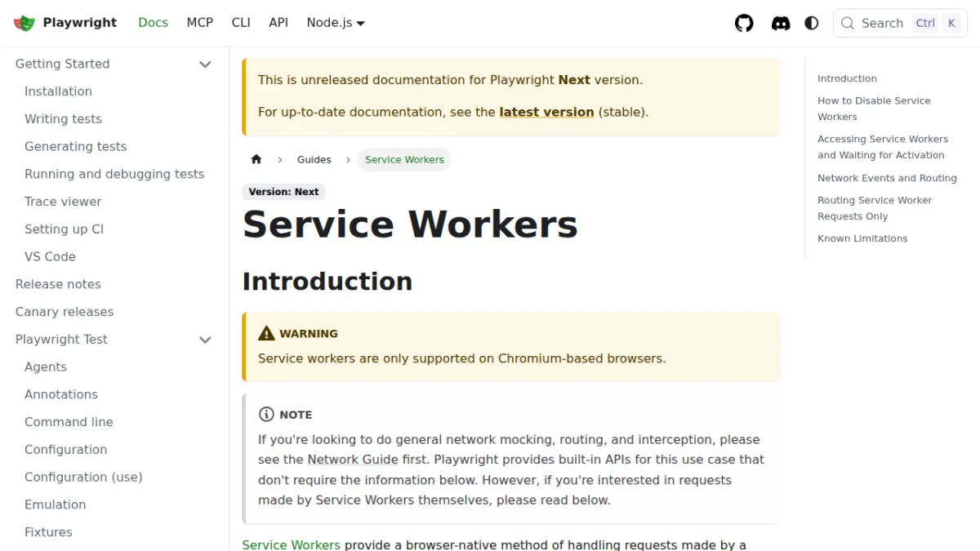This screenshot has width=980, height=551.
Task: Open the GitHub repository icon
Action: tap(744, 23)
